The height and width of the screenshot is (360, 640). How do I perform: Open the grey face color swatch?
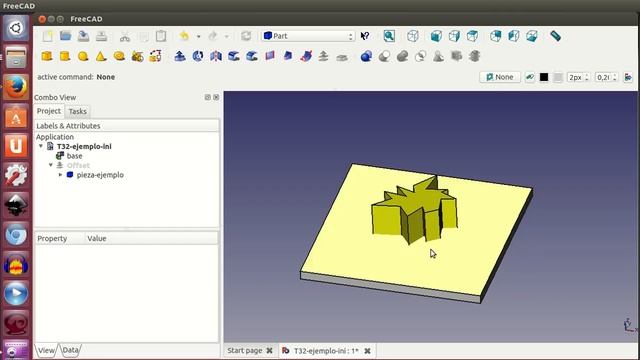[x=558, y=77]
